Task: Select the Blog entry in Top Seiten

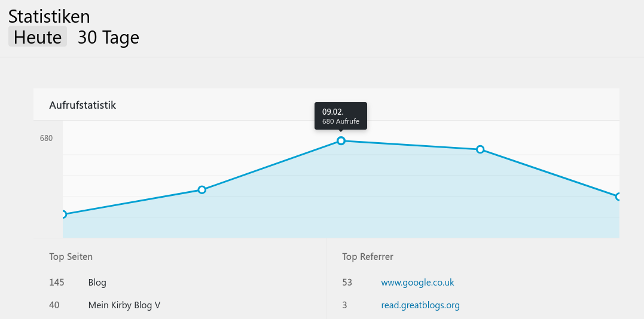Action: (x=97, y=282)
